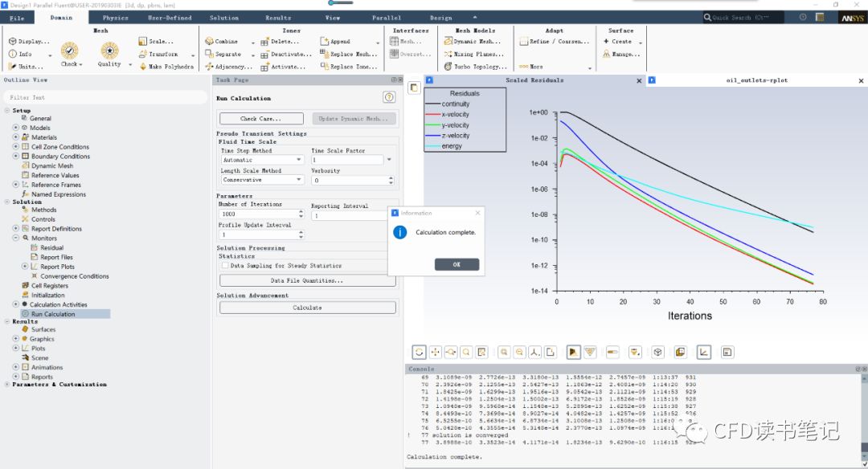Switch to the Physics ribbon tab
Viewport: 868px width, 469px height.
(x=116, y=18)
